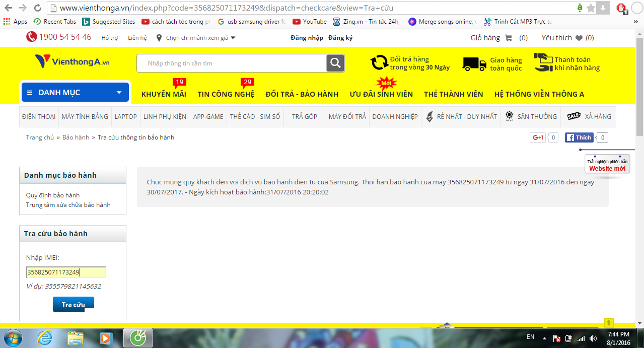Click the Google +1 button
The height and width of the screenshot is (348, 644).
point(538,137)
